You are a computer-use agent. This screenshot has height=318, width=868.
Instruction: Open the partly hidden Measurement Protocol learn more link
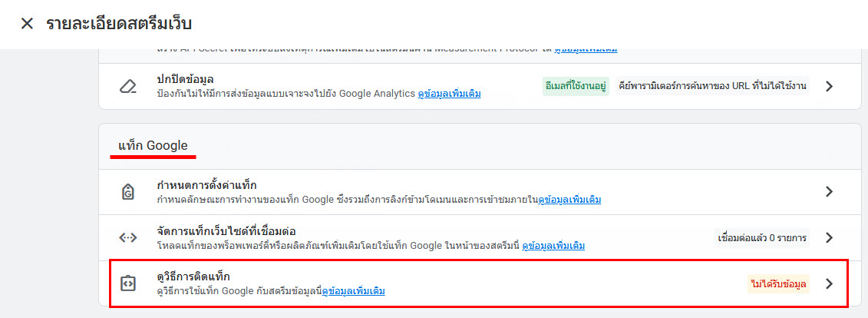[586, 51]
